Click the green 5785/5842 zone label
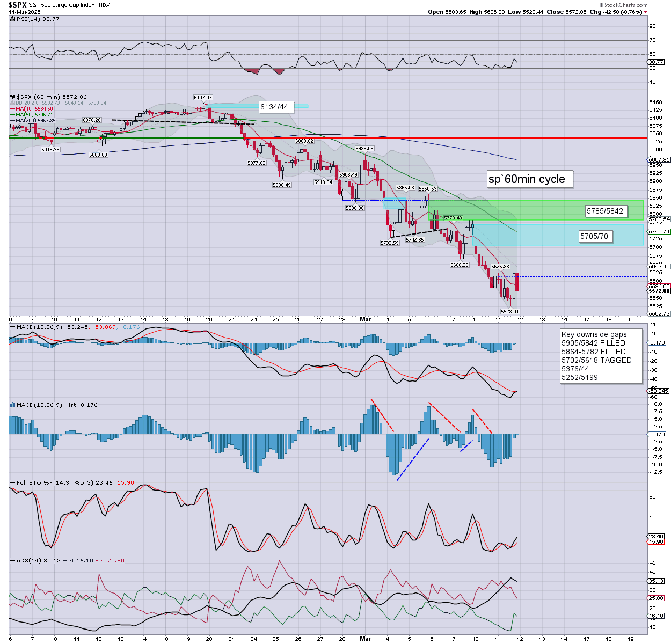Screen dimensions: 671x644 (x=605, y=211)
